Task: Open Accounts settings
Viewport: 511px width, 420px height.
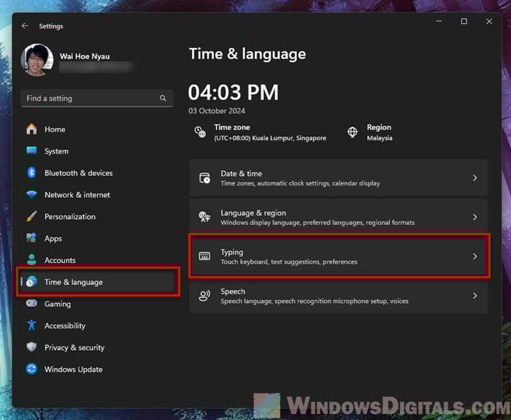Action: click(x=97, y=260)
